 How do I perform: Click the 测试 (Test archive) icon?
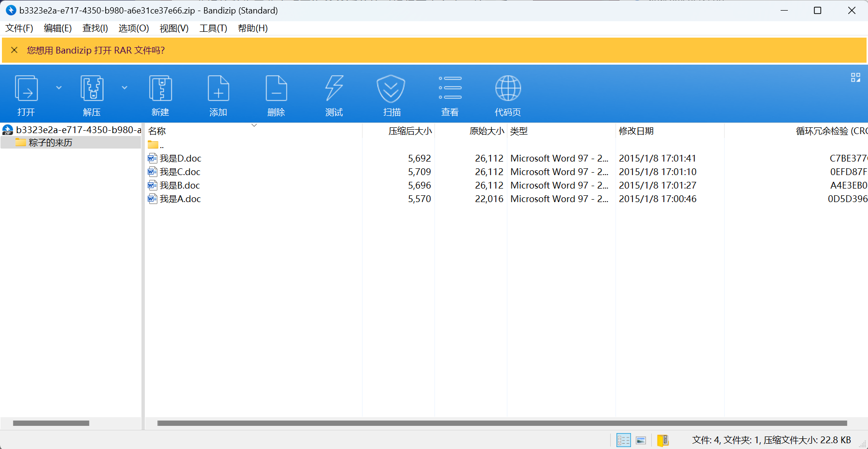click(x=334, y=88)
